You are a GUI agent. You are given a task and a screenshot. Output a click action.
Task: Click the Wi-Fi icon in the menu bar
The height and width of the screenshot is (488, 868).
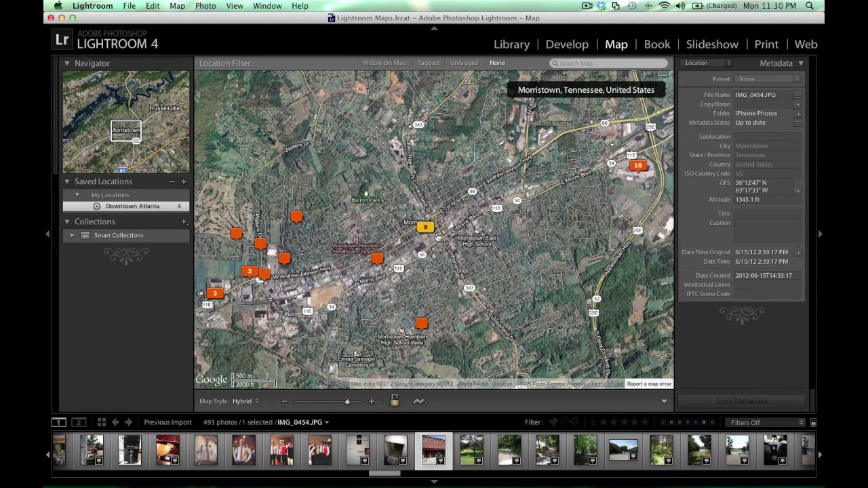click(x=664, y=6)
